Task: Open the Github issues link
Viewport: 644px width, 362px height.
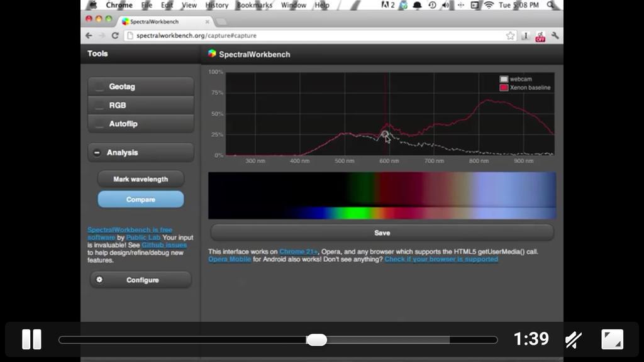Action: point(164,245)
